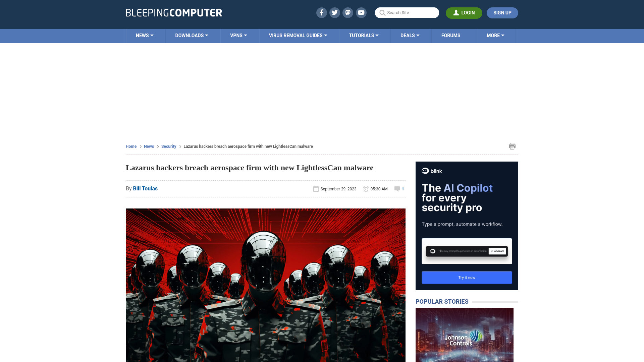
Task: Click the BleepingComputer Twitter icon
Action: [334, 12]
